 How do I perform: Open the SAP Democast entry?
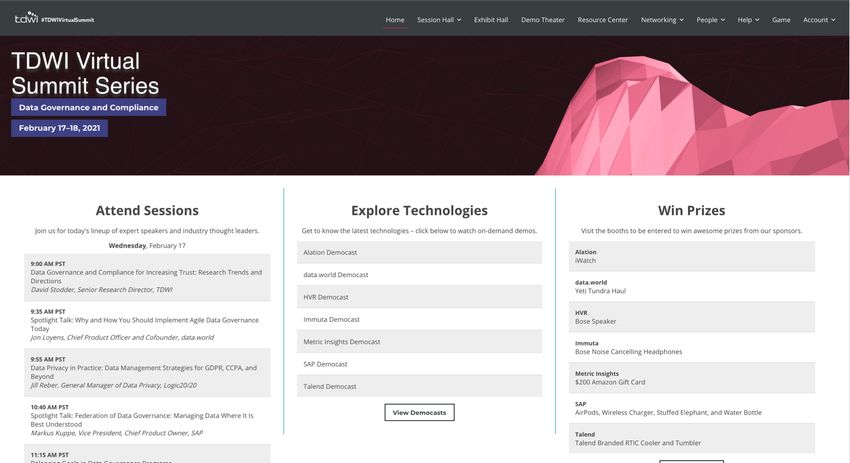(x=419, y=364)
